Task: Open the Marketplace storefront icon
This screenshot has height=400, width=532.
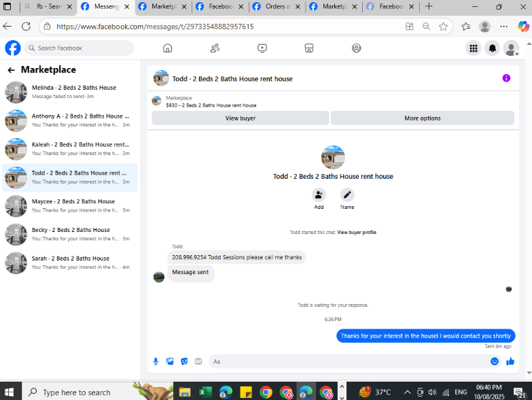Action: click(x=309, y=48)
